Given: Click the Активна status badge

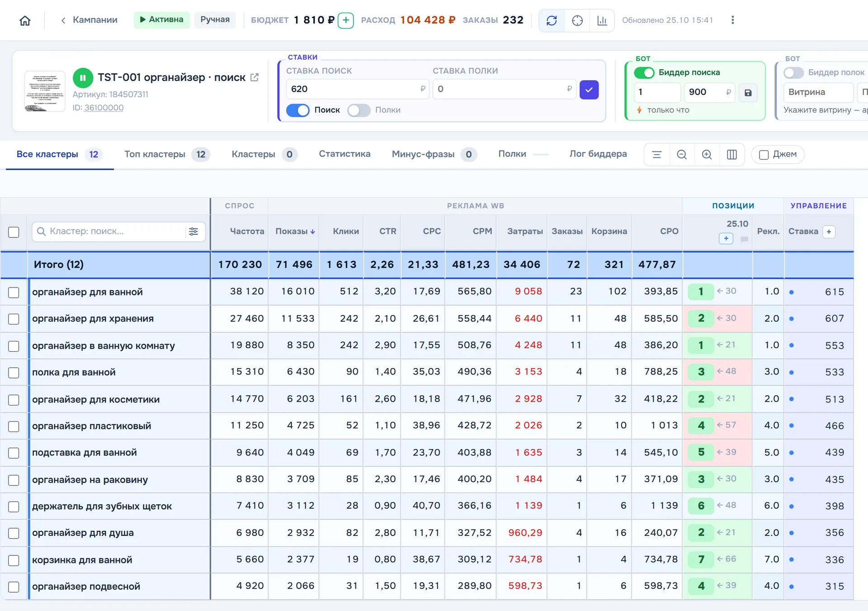Looking at the screenshot, I should click(161, 20).
